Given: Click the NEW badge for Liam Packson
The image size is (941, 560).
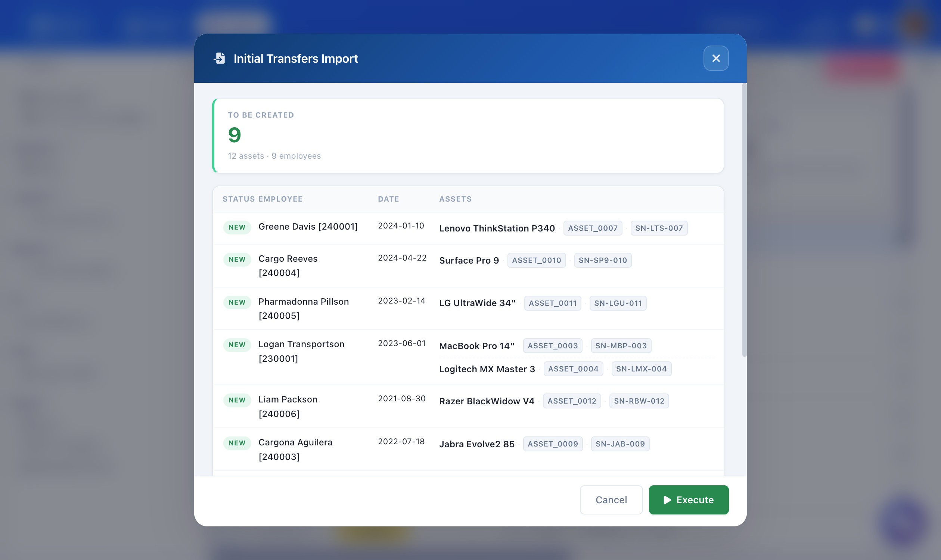Looking at the screenshot, I should pyautogui.click(x=237, y=400).
